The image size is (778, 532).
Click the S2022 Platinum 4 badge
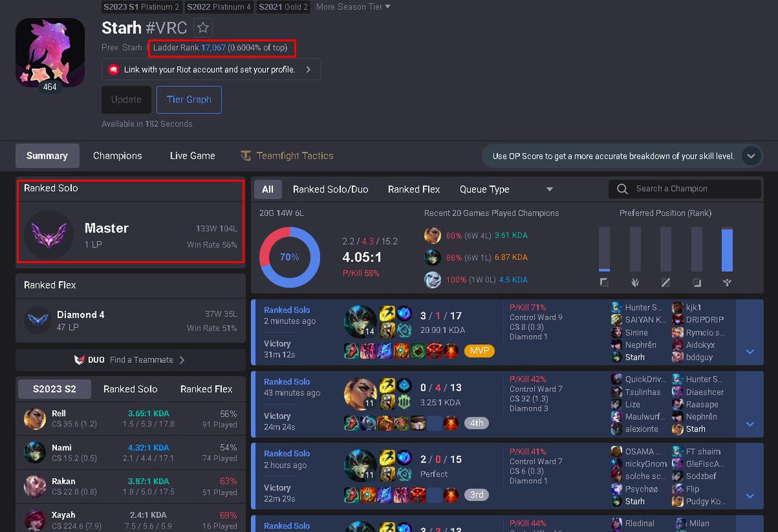pos(219,7)
